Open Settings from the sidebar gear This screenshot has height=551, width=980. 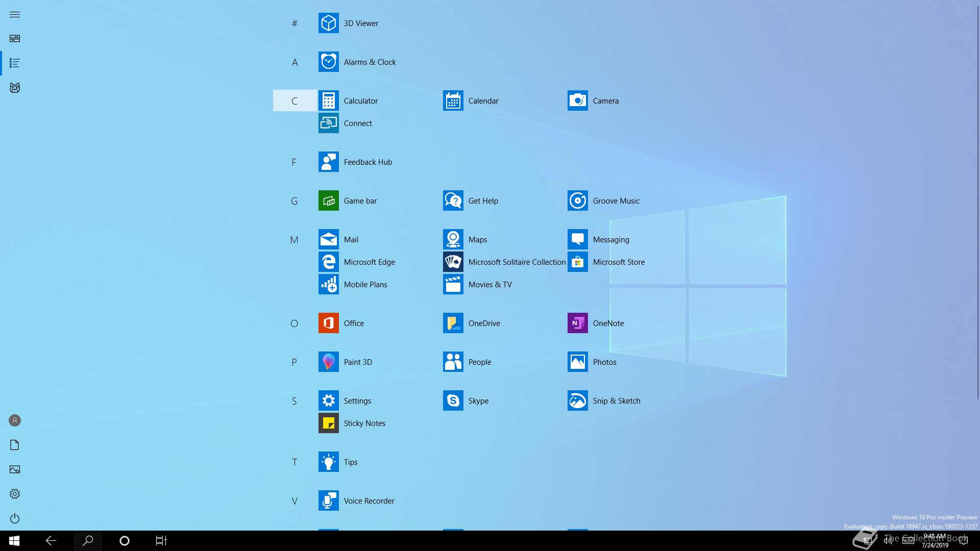pos(15,494)
